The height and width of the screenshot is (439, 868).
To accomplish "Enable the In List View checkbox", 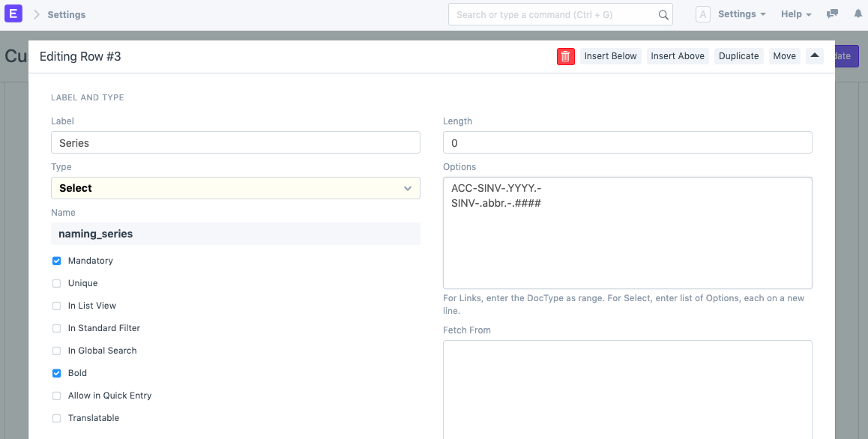I will pyautogui.click(x=57, y=306).
